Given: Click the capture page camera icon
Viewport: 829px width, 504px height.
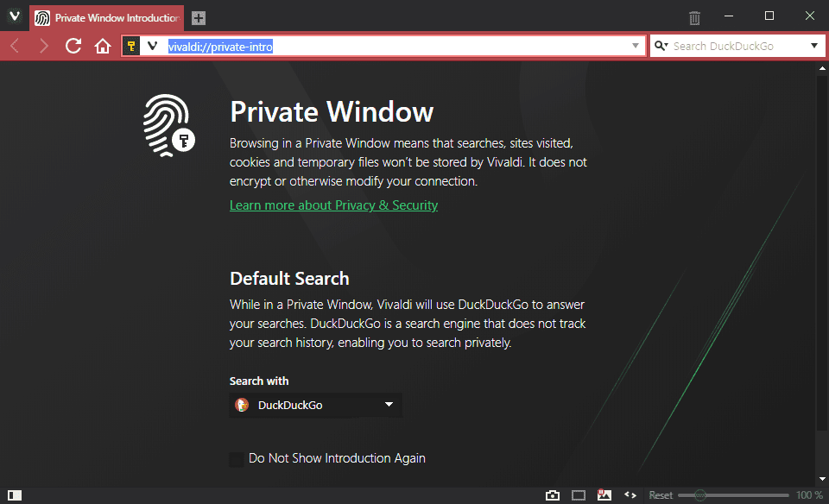Looking at the screenshot, I should tap(553, 495).
